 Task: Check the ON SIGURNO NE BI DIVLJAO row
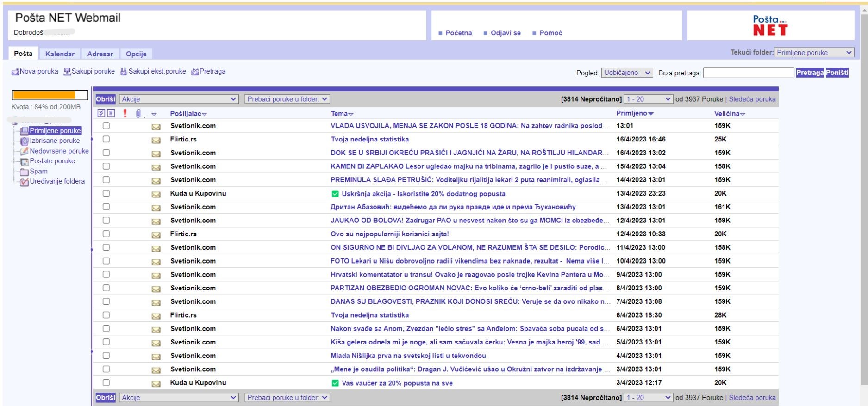(x=106, y=247)
